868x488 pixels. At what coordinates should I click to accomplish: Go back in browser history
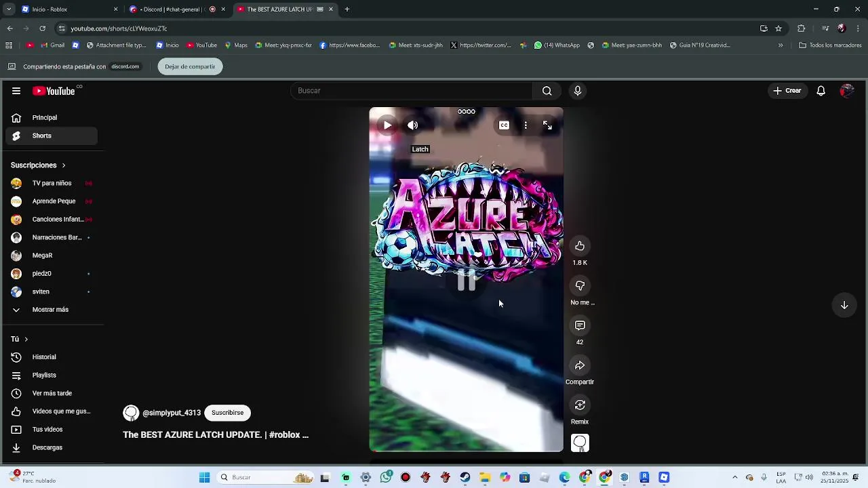pyautogui.click(x=9, y=28)
